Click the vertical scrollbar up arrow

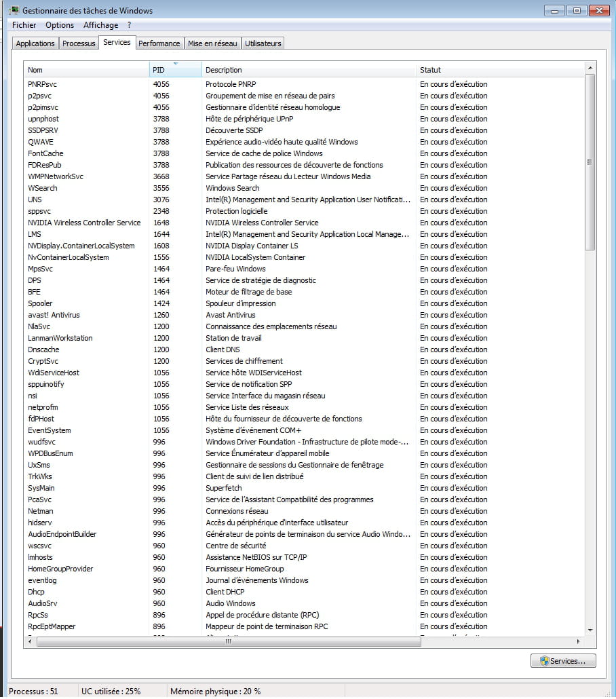[x=589, y=68]
